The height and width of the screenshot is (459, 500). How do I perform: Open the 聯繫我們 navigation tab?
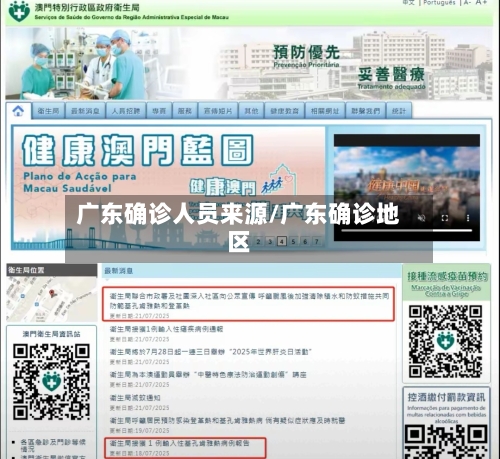click(x=365, y=111)
